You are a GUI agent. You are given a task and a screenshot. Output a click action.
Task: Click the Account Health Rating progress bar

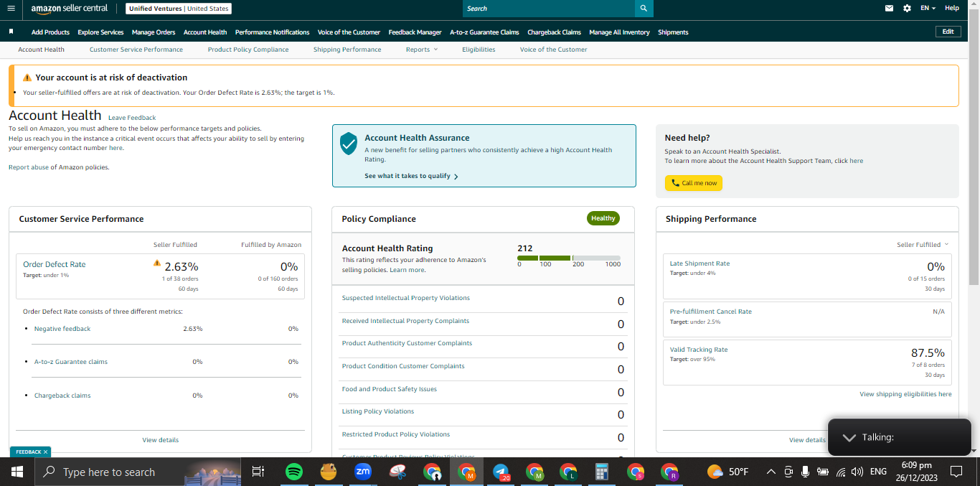(x=568, y=258)
